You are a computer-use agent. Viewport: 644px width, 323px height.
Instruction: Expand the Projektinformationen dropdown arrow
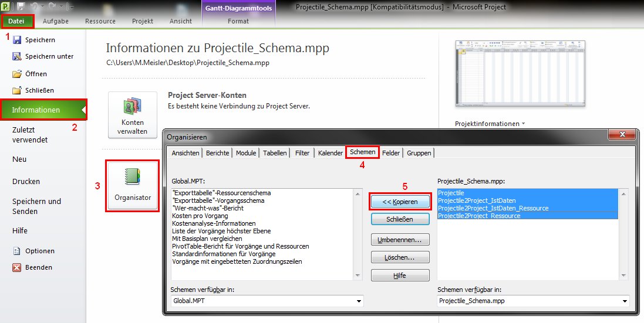pos(522,124)
